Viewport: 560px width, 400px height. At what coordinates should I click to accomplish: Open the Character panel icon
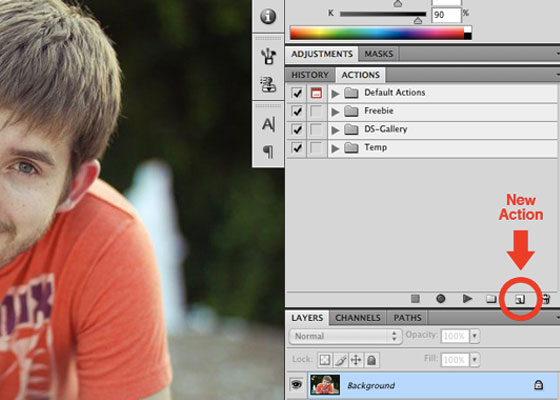268,124
